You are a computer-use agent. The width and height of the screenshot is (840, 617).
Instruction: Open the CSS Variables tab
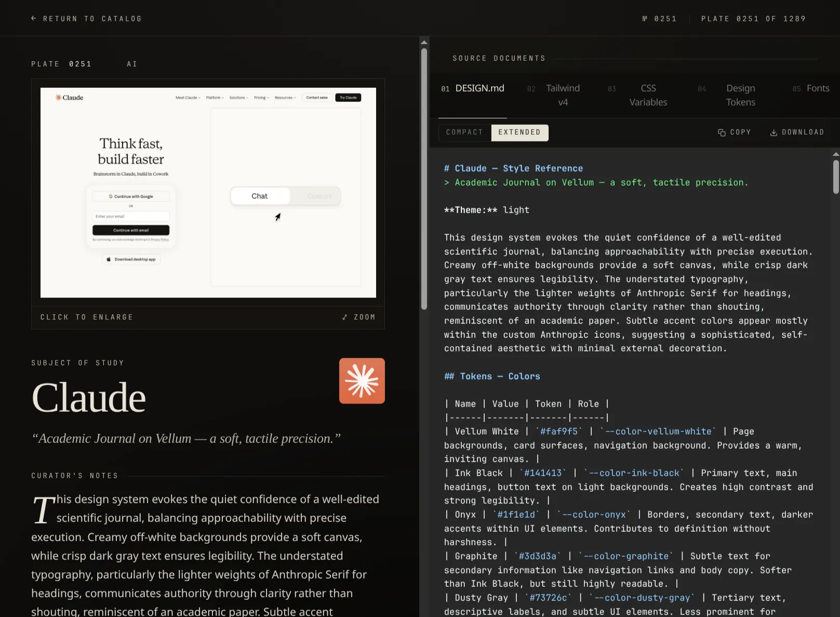point(638,95)
